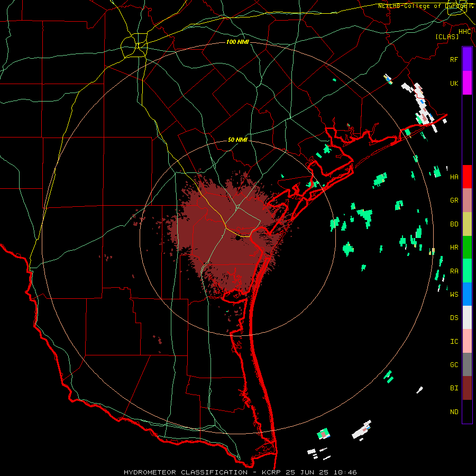This screenshot has height=476, width=476.
Task: Click the black radar site dot
Action: point(238,239)
